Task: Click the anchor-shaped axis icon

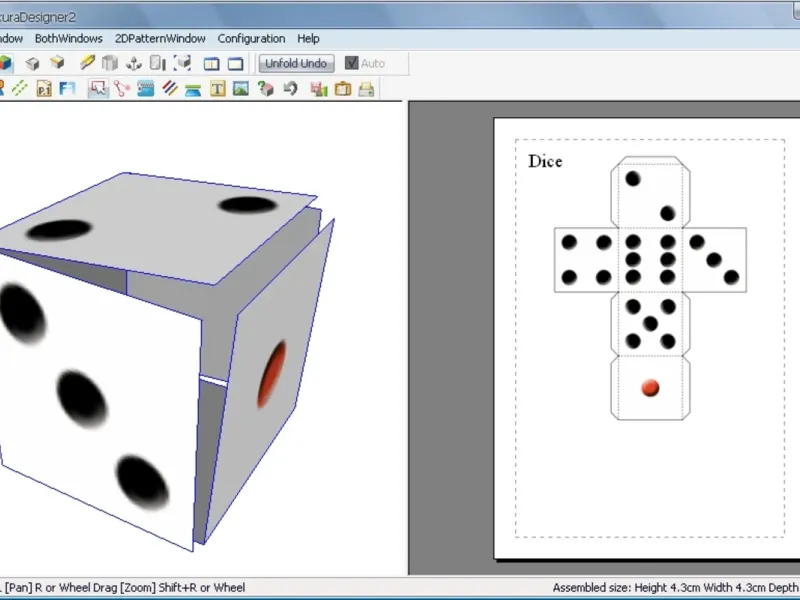Action: point(134,63)
